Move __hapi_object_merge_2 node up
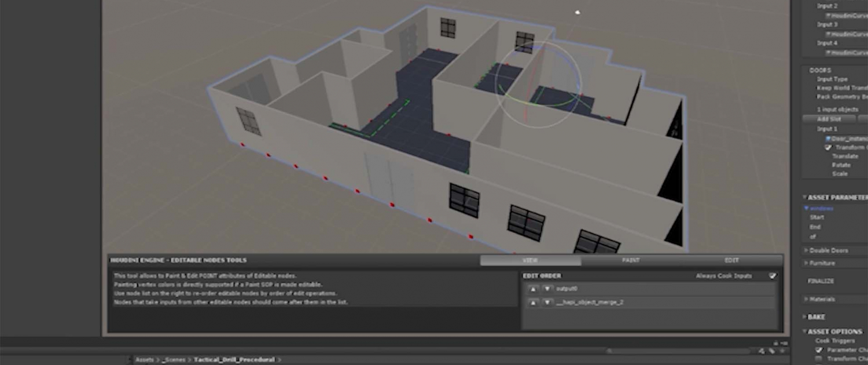 534,302
